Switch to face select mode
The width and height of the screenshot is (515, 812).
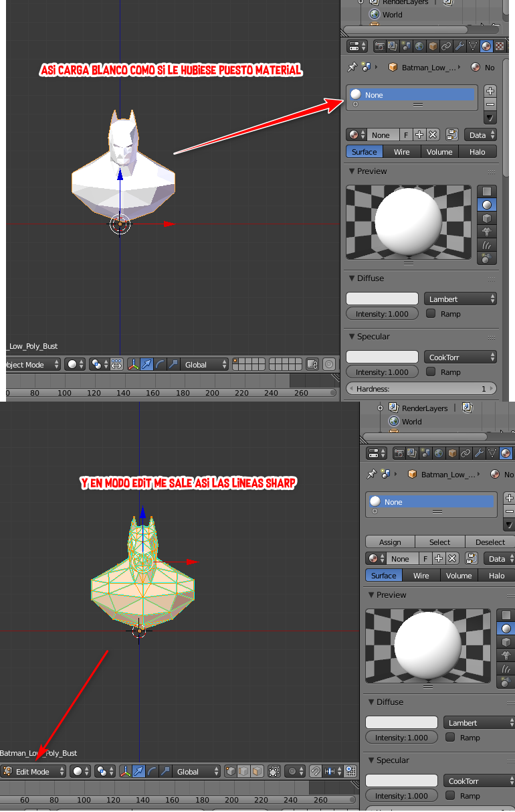256,771
